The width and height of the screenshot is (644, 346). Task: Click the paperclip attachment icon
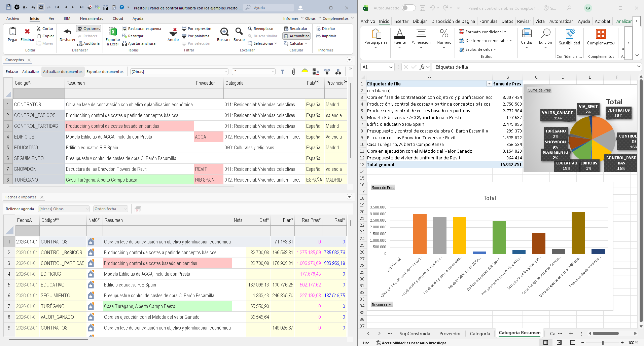tap(294, 72)
